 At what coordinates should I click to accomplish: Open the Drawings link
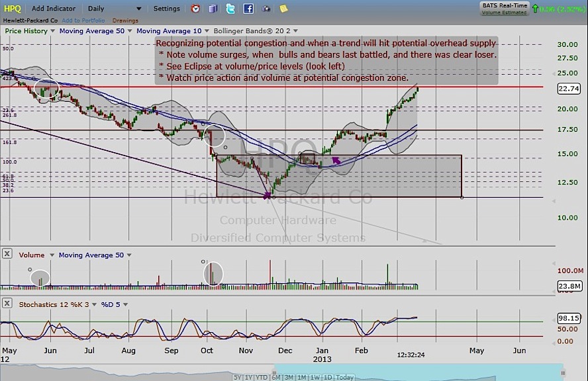125,21
